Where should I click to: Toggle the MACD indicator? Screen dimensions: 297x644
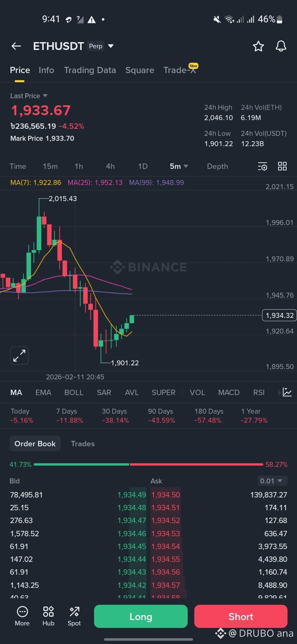coord(229,393)
